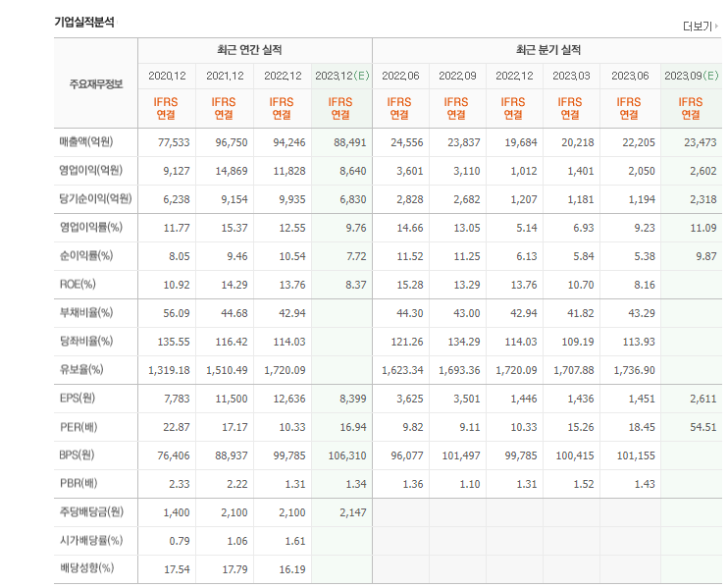Select net income value 9,935
The height and width of the screenshot is (588, 728).
point(292,199)
